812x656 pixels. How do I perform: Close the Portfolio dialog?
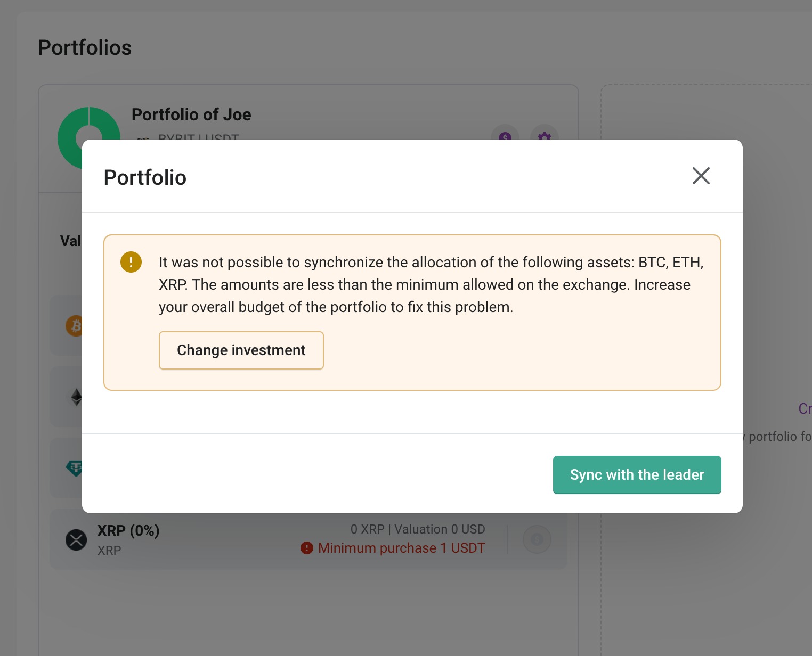[x=701, y=176]
